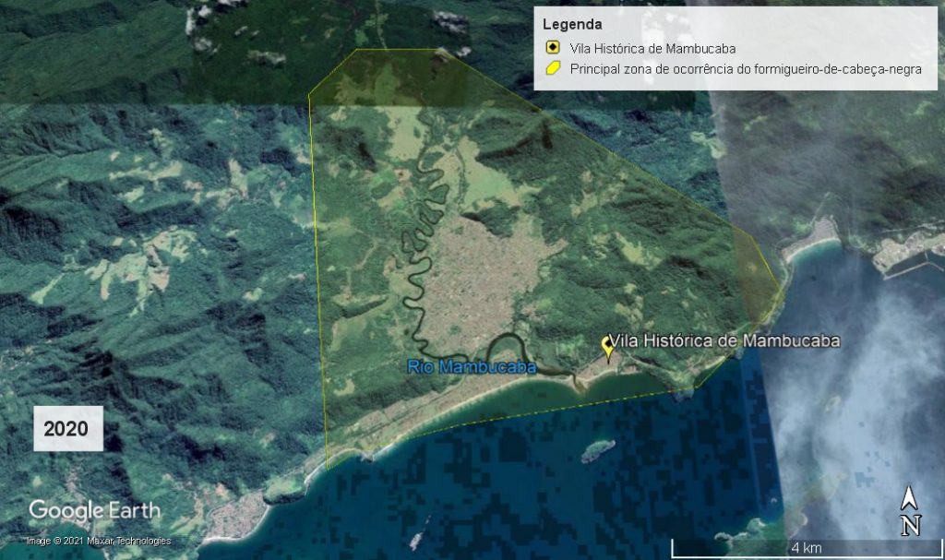Click the legend entry about formigueiro-de-cabeça-negra zone
This screenshot has width=945, height=560.
click(746, 69)
